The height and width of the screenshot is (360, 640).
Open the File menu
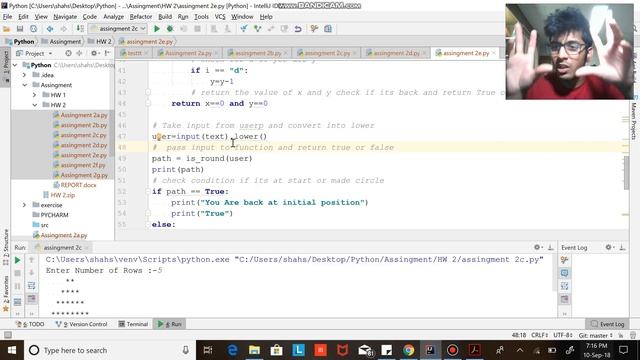coord(7,17)
